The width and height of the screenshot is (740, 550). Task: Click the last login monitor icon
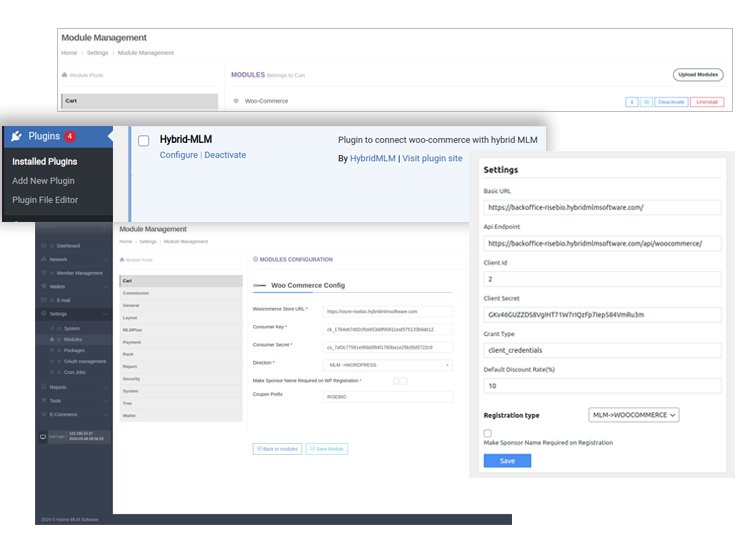click(x=43, y=437)
